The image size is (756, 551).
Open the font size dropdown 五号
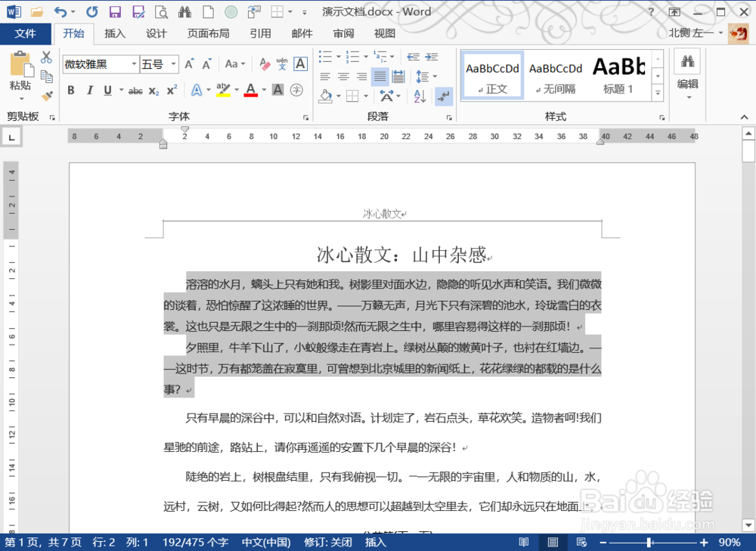[174, 64]
